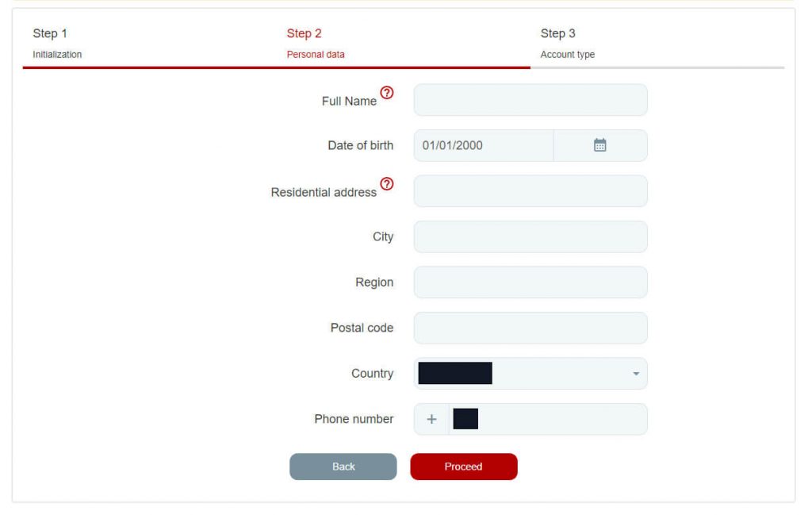Click the Residential address help icon

[386, 184]
